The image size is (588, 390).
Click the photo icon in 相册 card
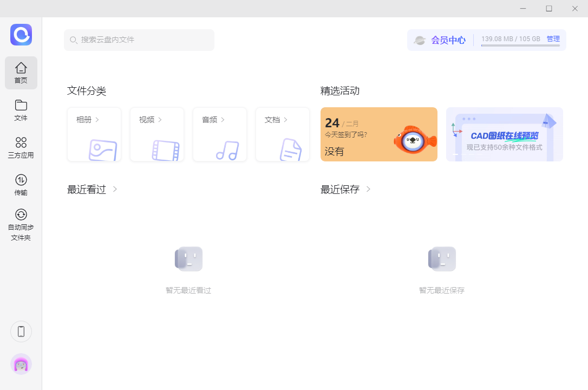click(x=103, y=150)
